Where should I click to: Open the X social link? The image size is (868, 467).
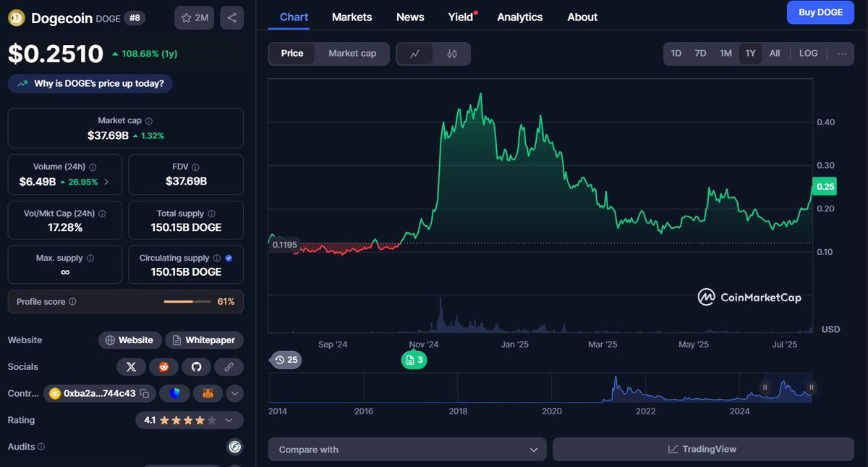point(131,367)
